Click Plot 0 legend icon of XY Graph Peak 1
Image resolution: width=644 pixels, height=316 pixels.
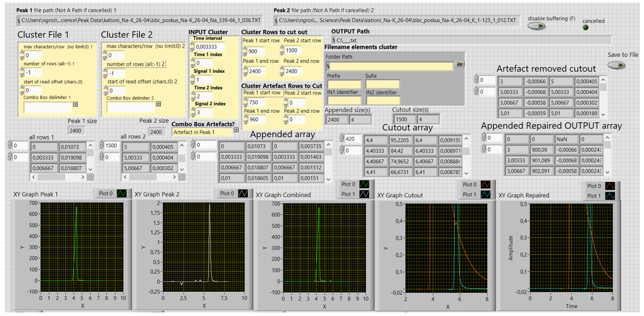[x=122, y=193]
